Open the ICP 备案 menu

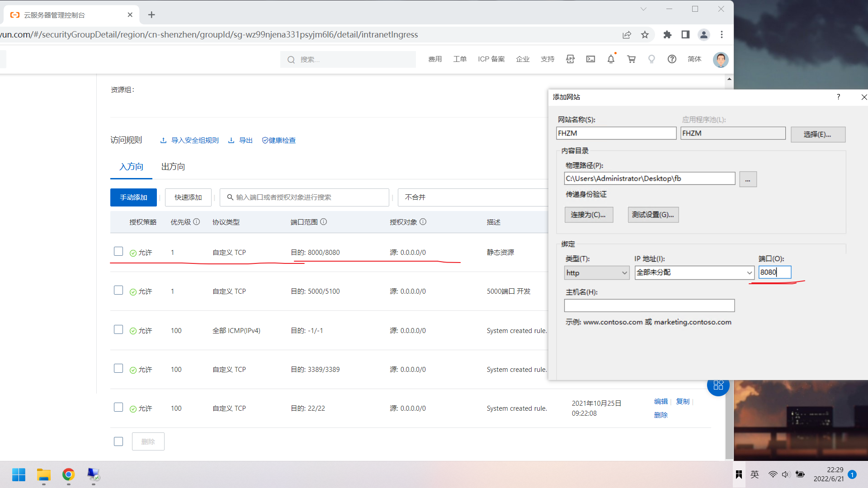coord(491,59)
